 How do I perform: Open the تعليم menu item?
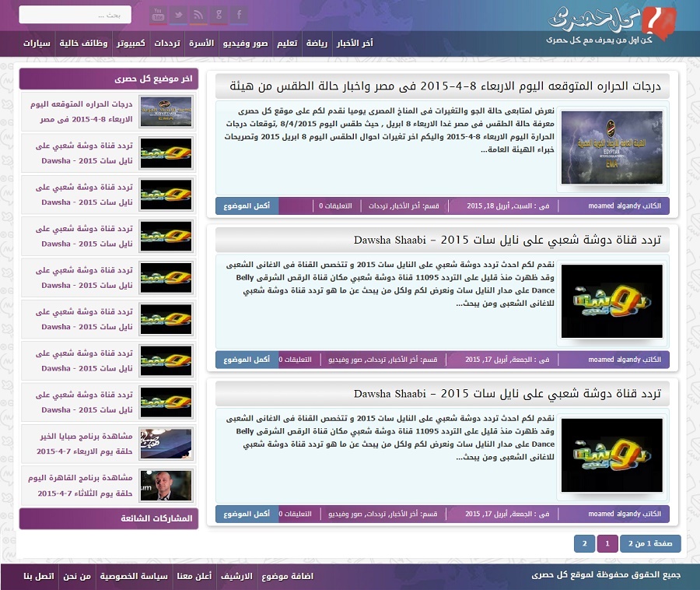point(287,44)
